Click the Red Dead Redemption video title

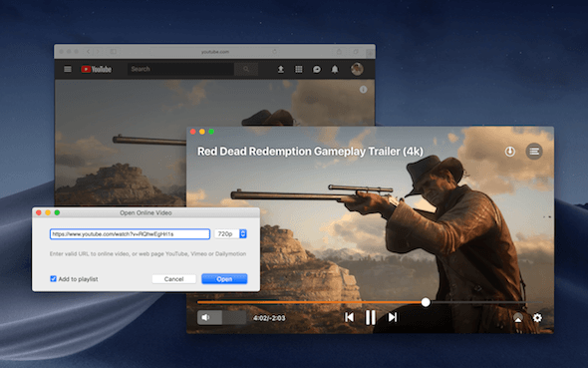[310, 152]
